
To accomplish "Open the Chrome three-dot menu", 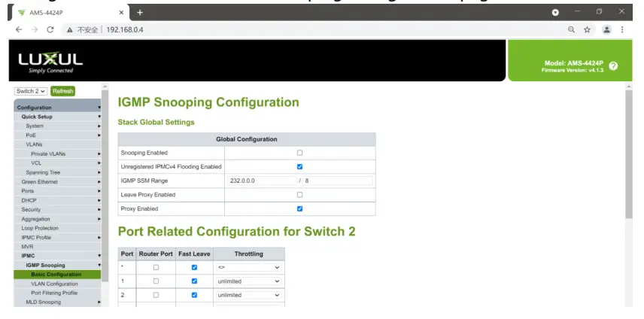I will click(x=622, y=29).
